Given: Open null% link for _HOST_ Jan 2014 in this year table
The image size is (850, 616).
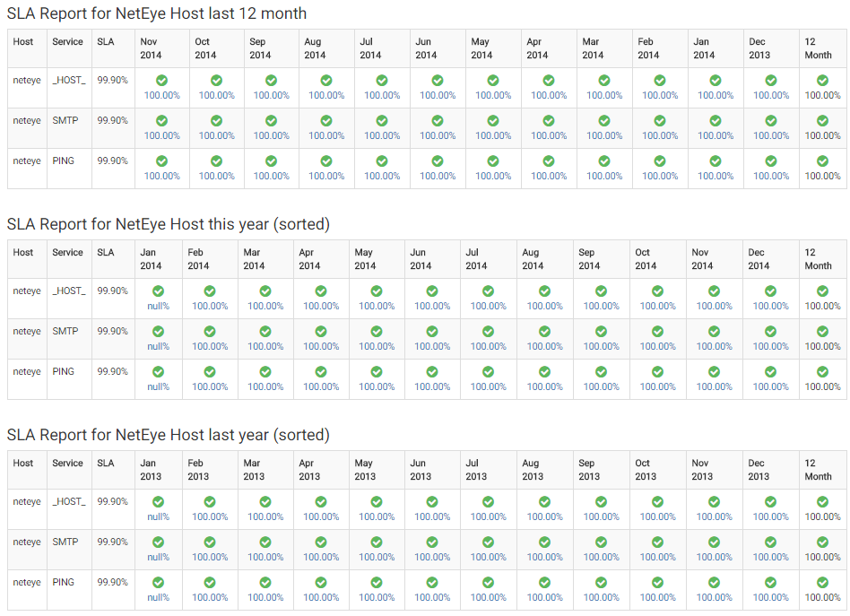Looking at the screenshot, I should pos(159,307).
